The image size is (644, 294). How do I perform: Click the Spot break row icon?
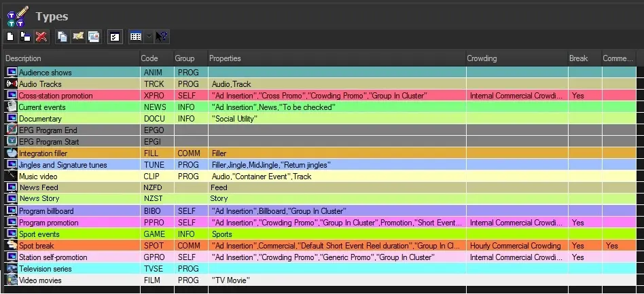point(12,246)
